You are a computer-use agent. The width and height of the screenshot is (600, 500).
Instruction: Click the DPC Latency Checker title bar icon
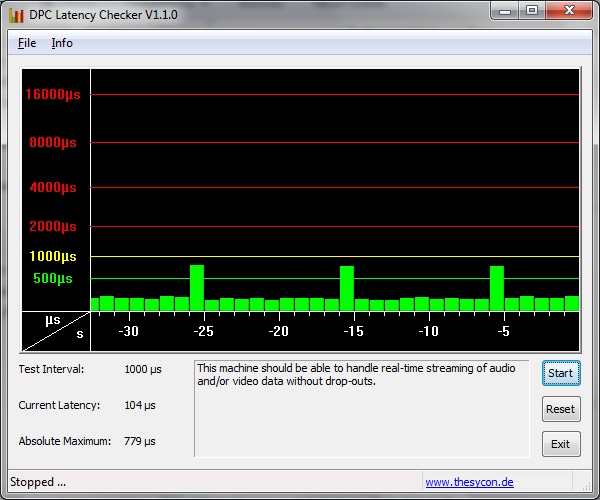tap(16, 15)
